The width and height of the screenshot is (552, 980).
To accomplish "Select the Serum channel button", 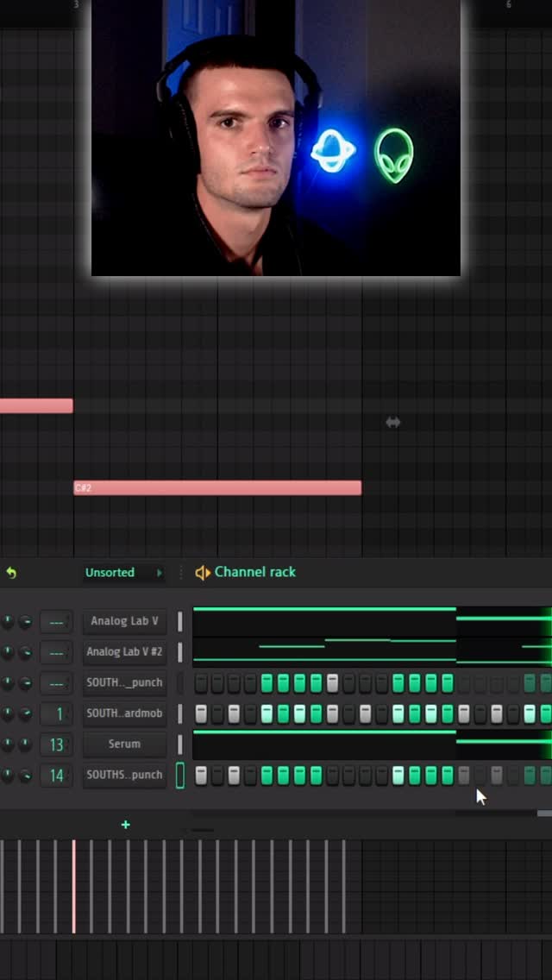I will pyautogui.click(x=124, y=744).
